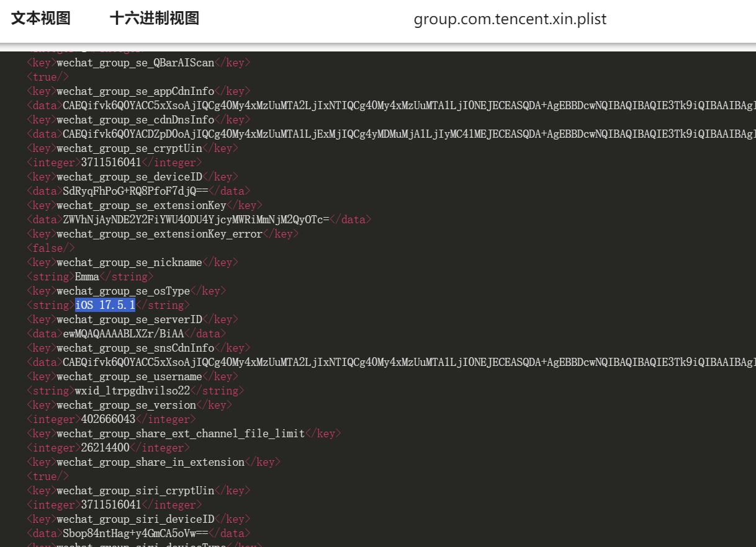
Task: Select the false tag under extensionKey_error
Action: [x=50, y=247]
